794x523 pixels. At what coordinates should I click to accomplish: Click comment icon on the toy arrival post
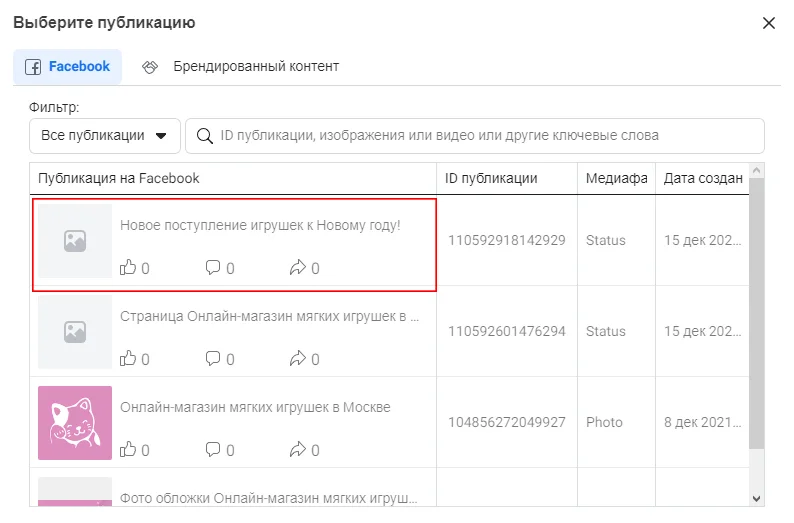pos(212,268)
